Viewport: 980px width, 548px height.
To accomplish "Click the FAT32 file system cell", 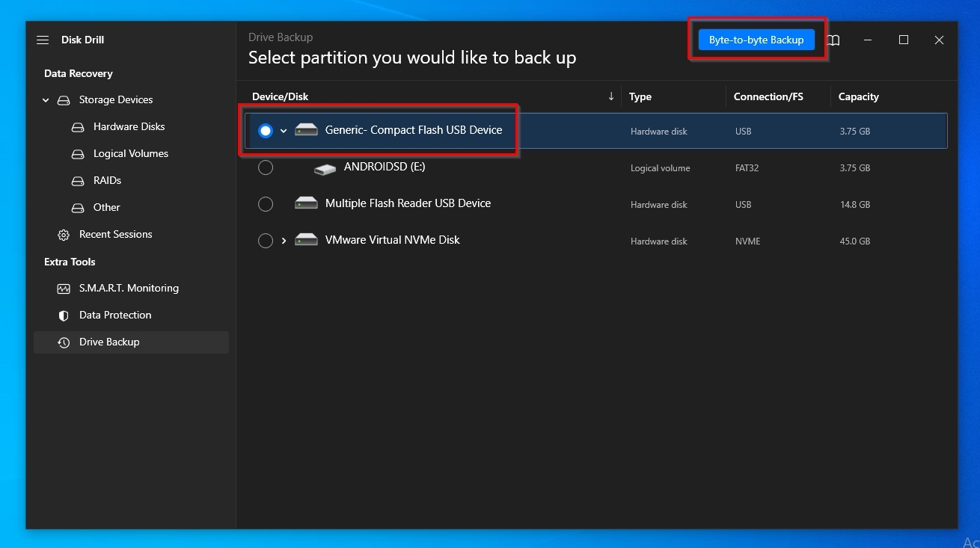I will 747,168.
